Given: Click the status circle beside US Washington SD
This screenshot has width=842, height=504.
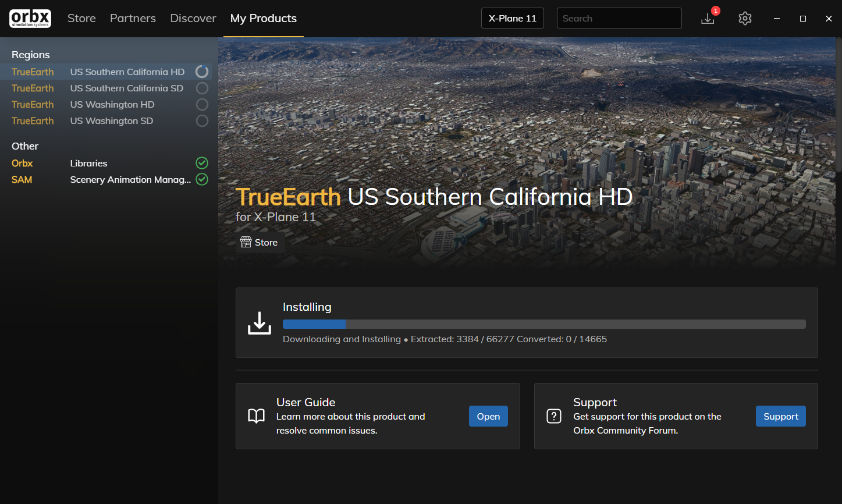Looking at the screenshot, I should pyautogui.click(x=202, y=120).
